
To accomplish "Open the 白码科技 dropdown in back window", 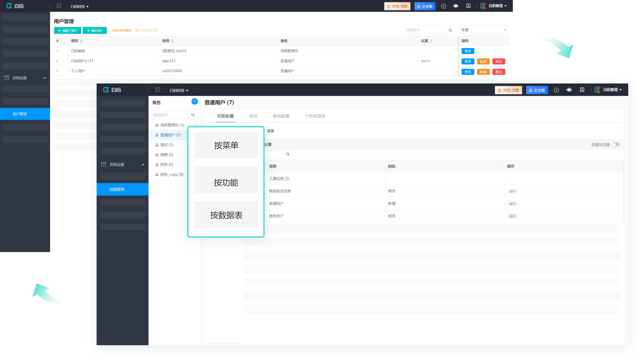I will click(79, 7).
